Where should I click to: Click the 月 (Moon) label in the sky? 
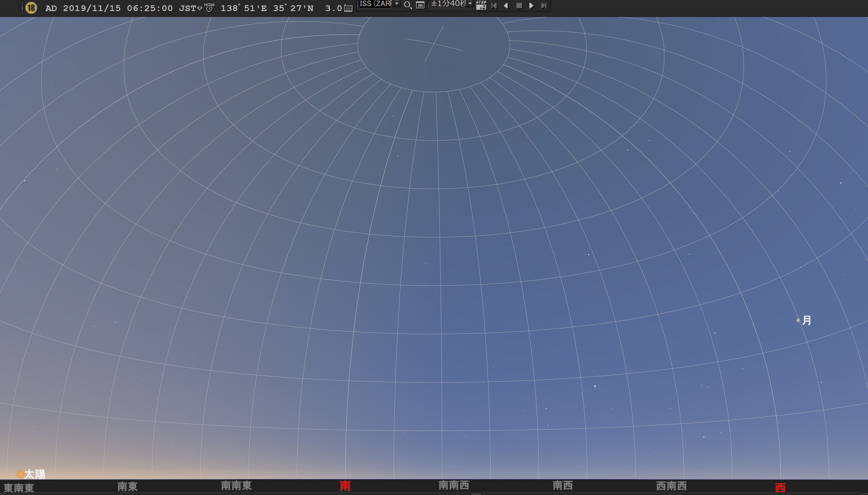pos(807,320)
